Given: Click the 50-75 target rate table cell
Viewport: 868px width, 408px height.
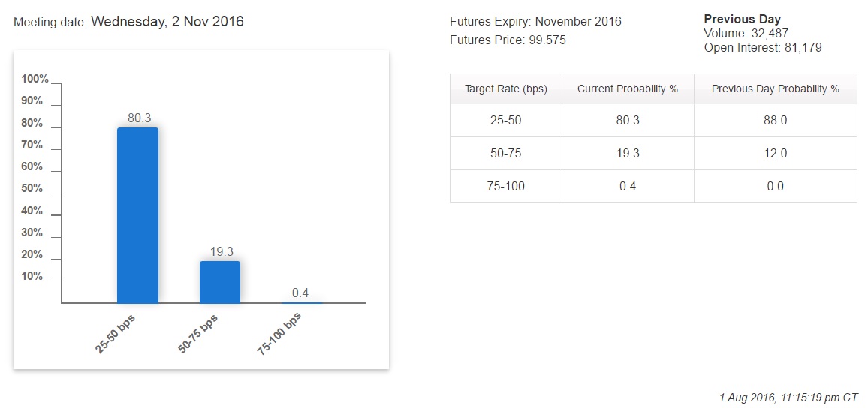Looking at the screenshot, I should pos(505,153).
